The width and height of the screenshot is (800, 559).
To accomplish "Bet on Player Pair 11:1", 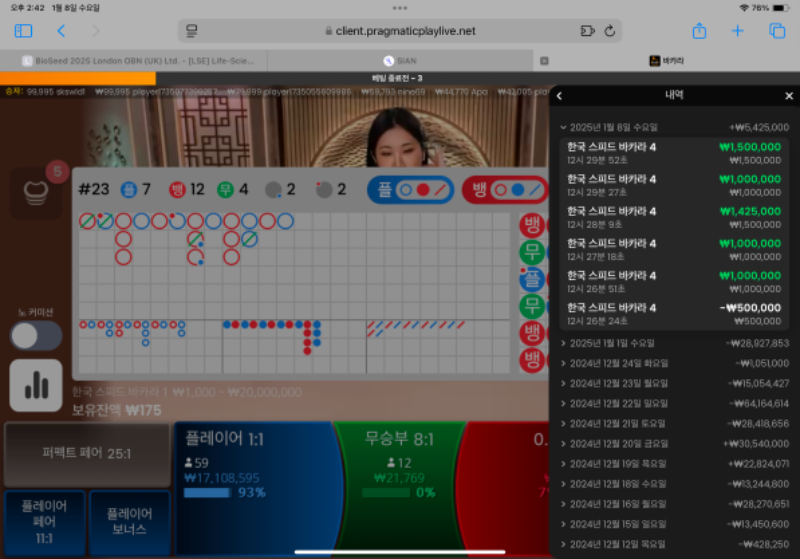I will (44, 522).
